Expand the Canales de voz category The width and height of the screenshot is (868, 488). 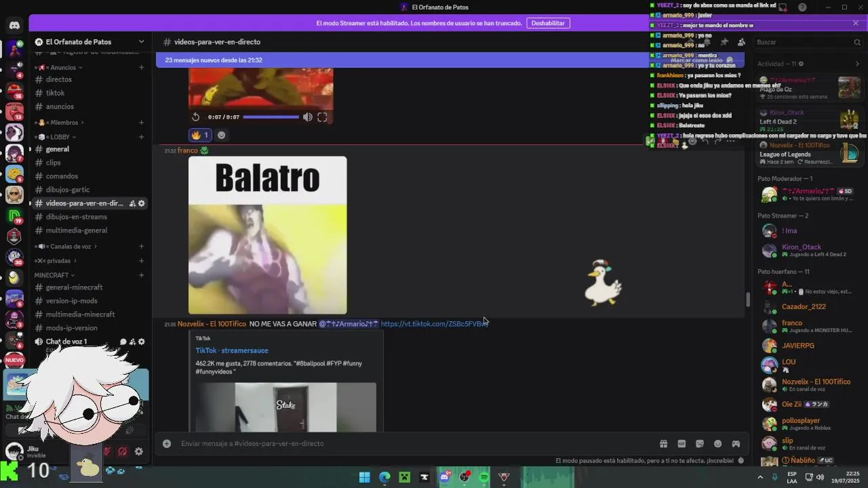click(x=66, y=247)
